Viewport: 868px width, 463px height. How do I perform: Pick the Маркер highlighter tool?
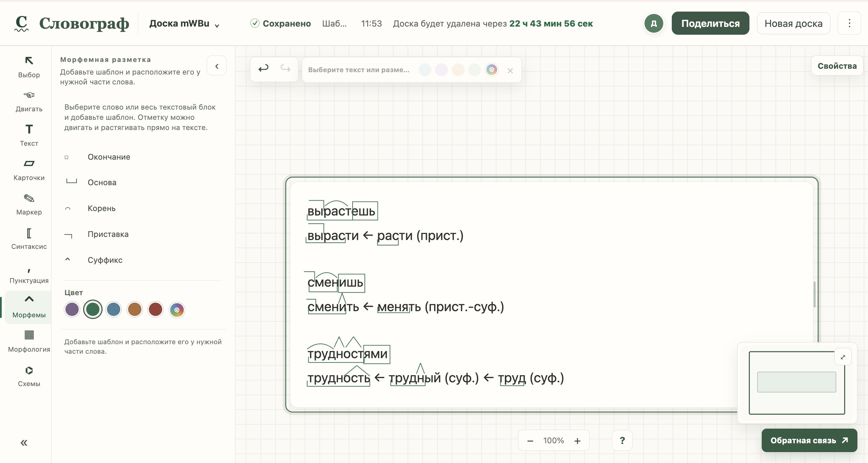click(x=29, y=205)
